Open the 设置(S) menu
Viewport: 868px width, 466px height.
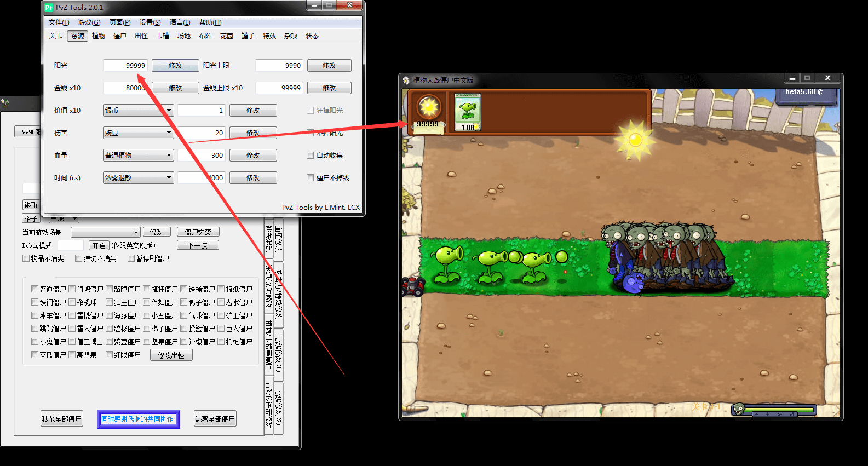point(150,22)
